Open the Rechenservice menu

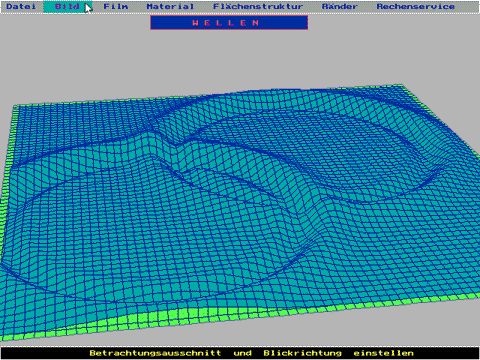point(416,6)
